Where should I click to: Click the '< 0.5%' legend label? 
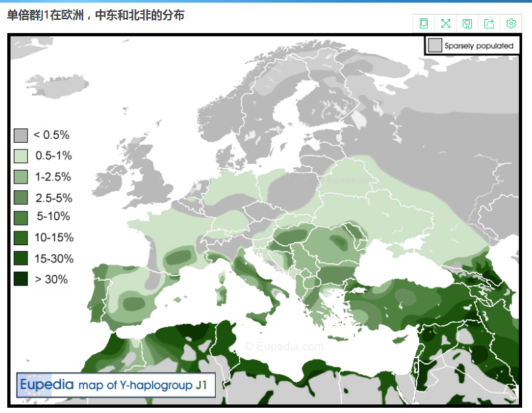coord(51,135)
